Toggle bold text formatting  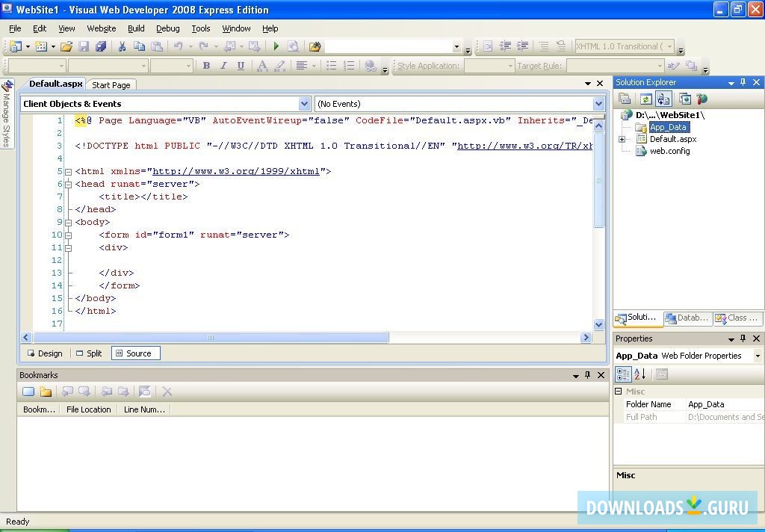206,65
